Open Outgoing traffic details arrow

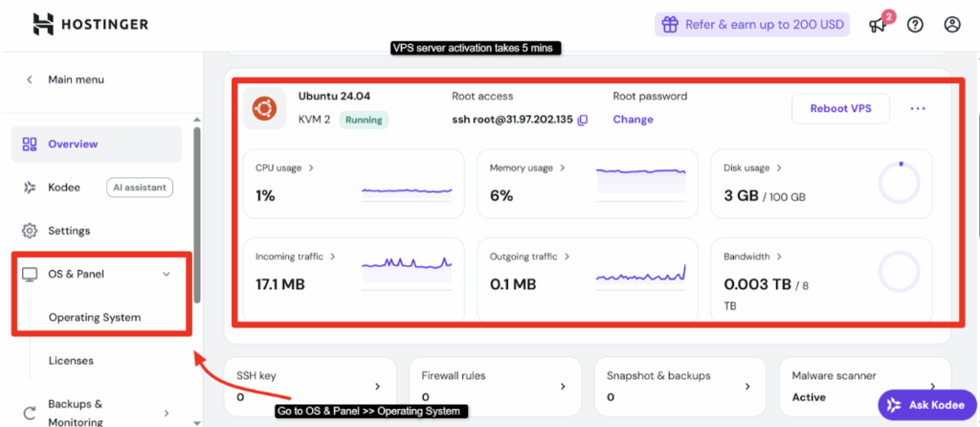(x=567, y=257)
